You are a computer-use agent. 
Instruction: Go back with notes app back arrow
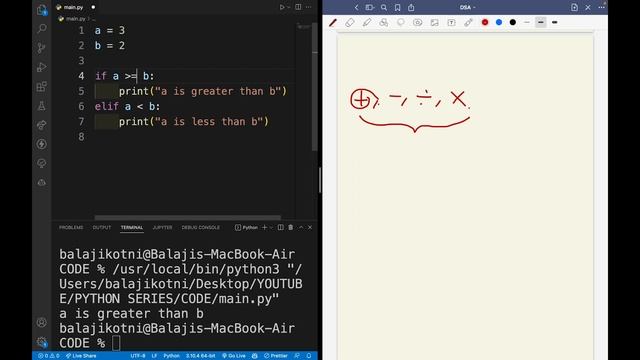tap(356, 7)
